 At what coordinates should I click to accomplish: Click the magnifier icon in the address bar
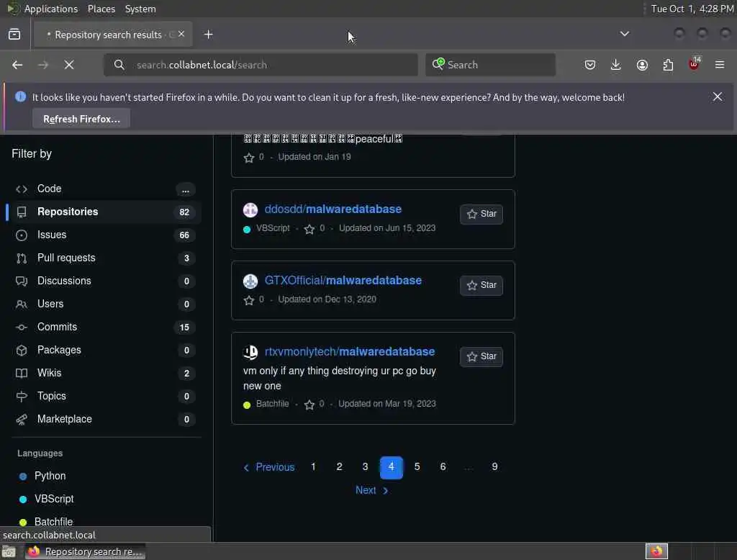tap(119, 65)
